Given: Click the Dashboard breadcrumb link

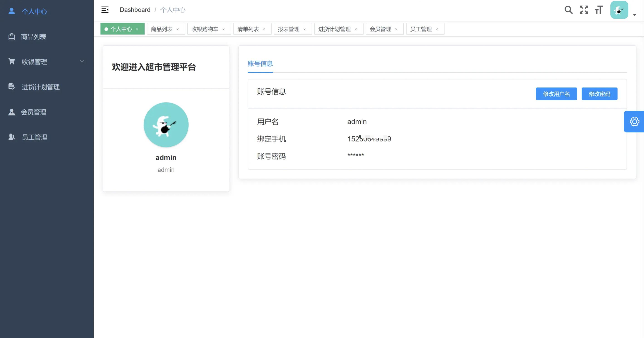Looking at the screenshot, I should pos(135,10).
